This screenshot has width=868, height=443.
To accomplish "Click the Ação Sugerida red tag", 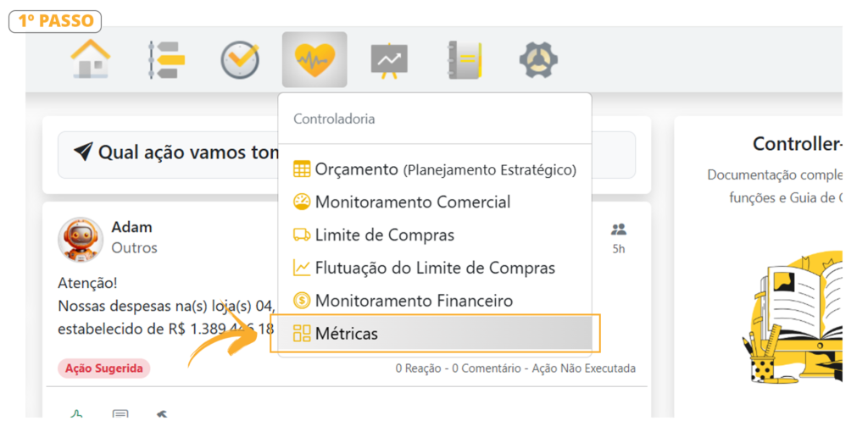I will (x=104, y=368).
